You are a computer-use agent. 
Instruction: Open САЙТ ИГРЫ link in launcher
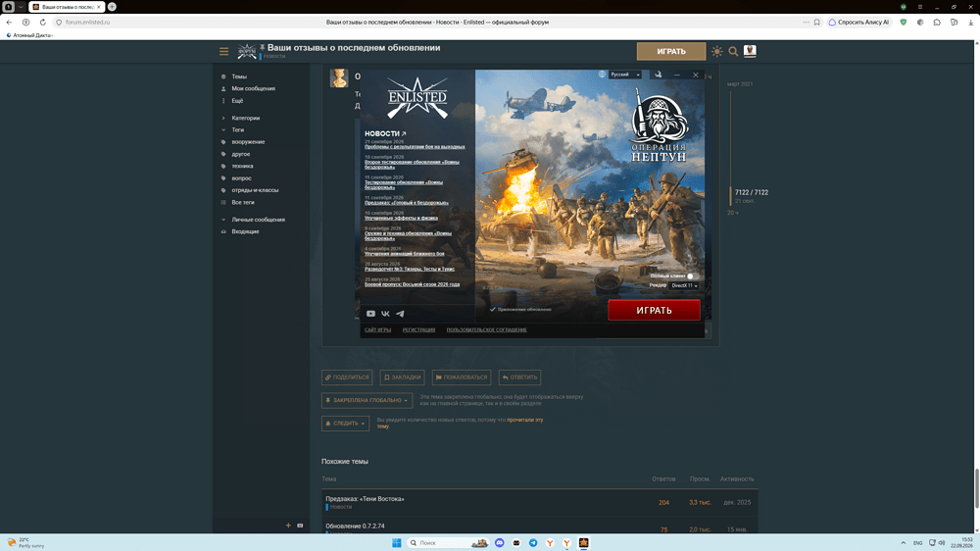[x=377, y=329]
